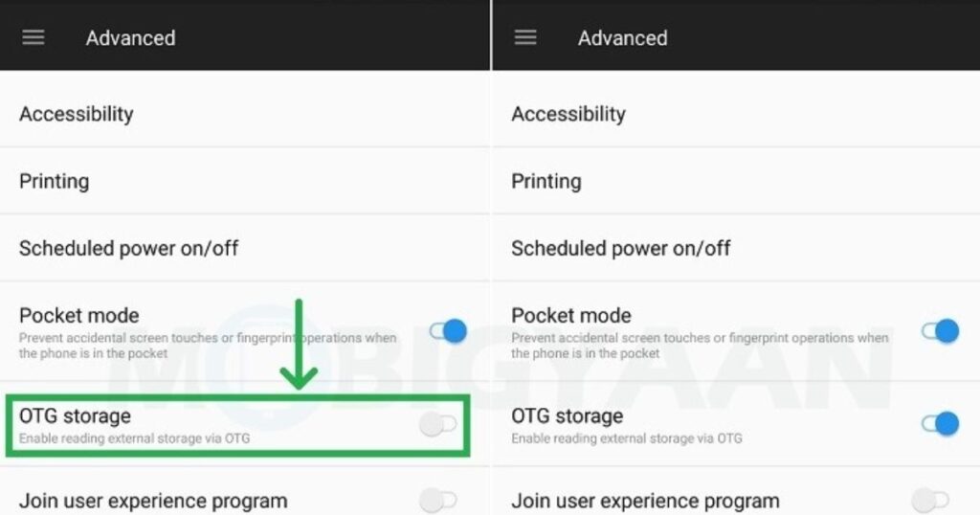Open Printing settings in left panel
This screenshot has width=980, height=515.
pyautogui.click(x=55, y=181)
